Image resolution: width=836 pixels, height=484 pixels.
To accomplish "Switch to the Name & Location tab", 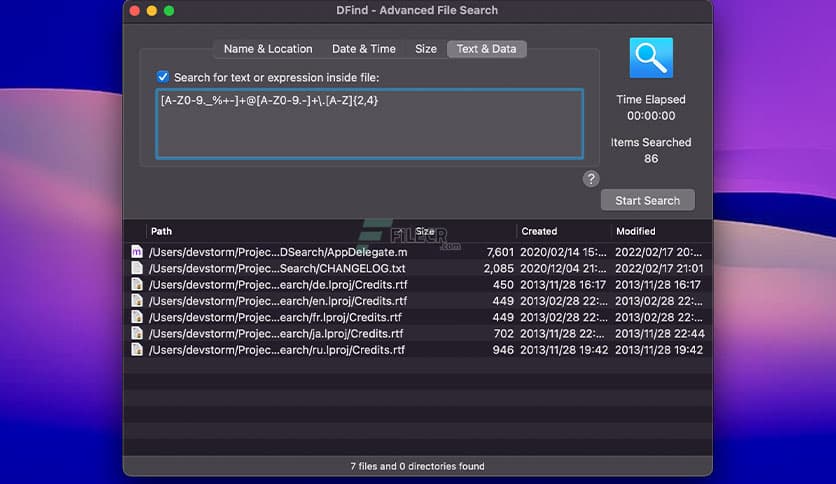I will [268, 49].
